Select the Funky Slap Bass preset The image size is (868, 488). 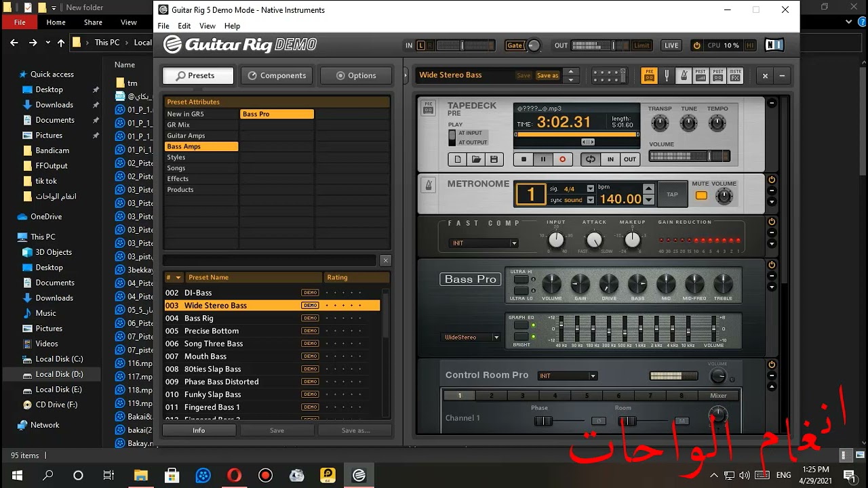coord(272,394)
